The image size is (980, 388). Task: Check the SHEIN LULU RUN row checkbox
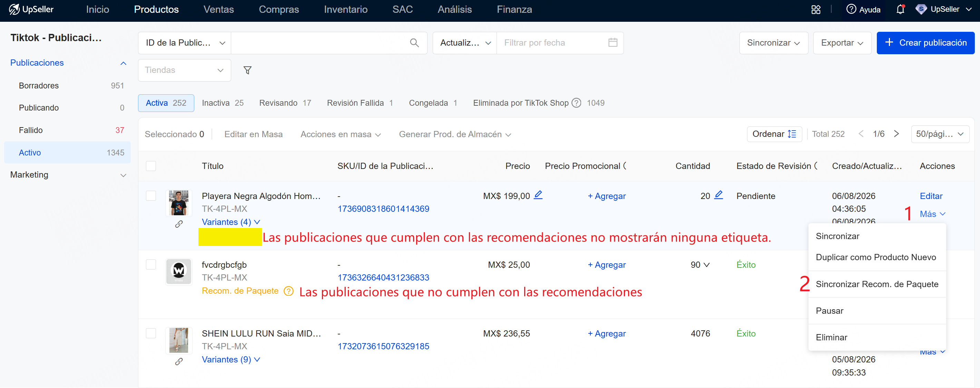tap(151, 333)
